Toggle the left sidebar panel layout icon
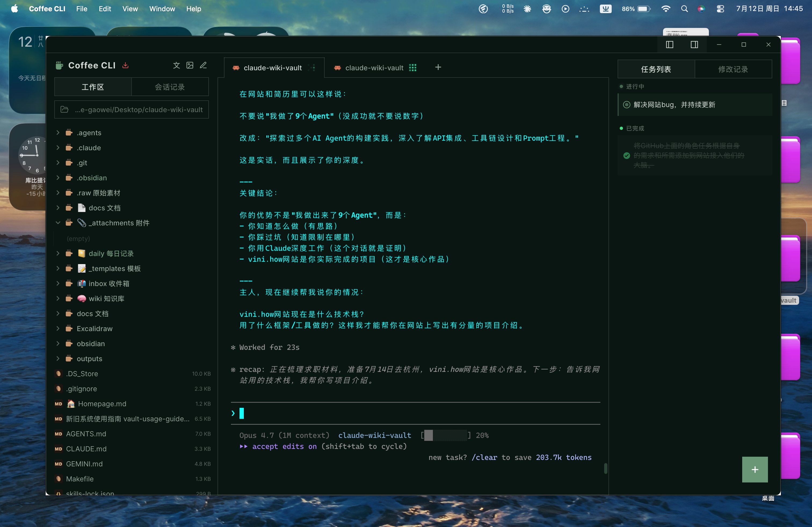This screenshot has height=527, width=812. point(669,45)
